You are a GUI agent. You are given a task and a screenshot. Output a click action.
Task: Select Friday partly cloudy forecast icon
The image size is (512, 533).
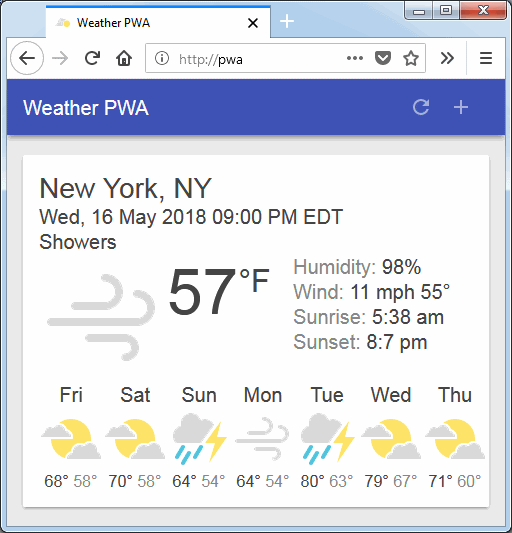point(71,439)
